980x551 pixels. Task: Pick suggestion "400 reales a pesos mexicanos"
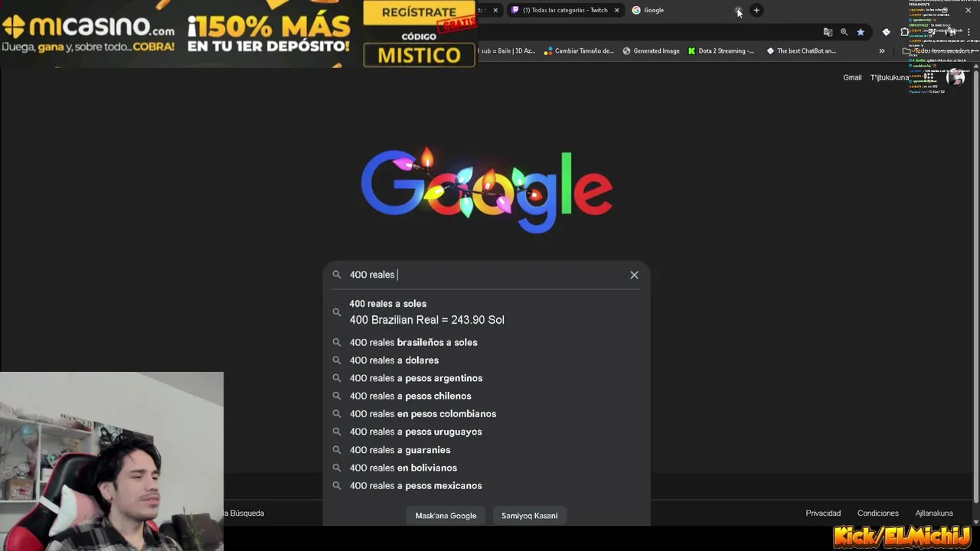coord(486,485)
